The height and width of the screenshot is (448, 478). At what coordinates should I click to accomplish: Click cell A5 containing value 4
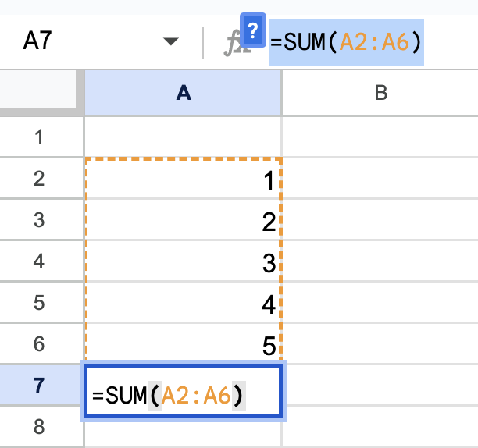click(183, 303)
